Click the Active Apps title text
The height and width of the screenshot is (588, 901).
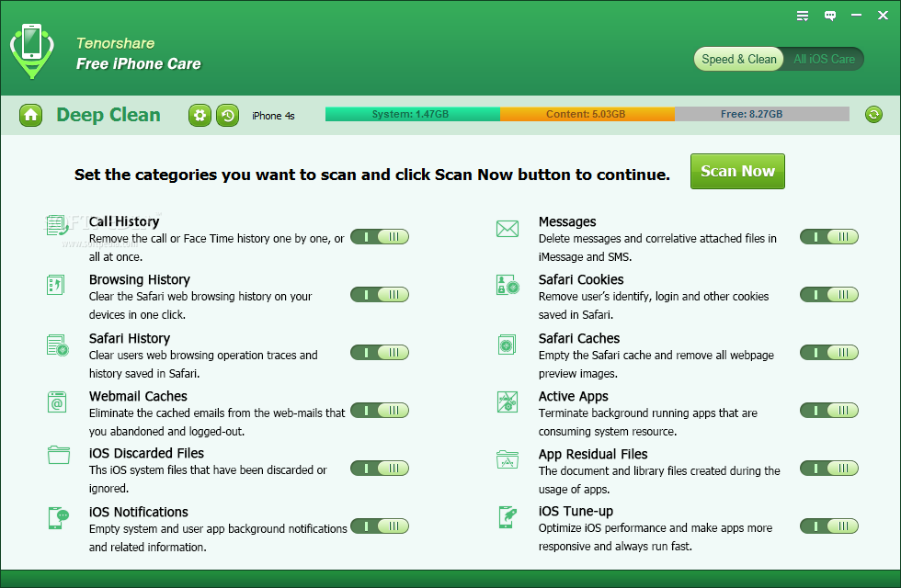[573, 396]
